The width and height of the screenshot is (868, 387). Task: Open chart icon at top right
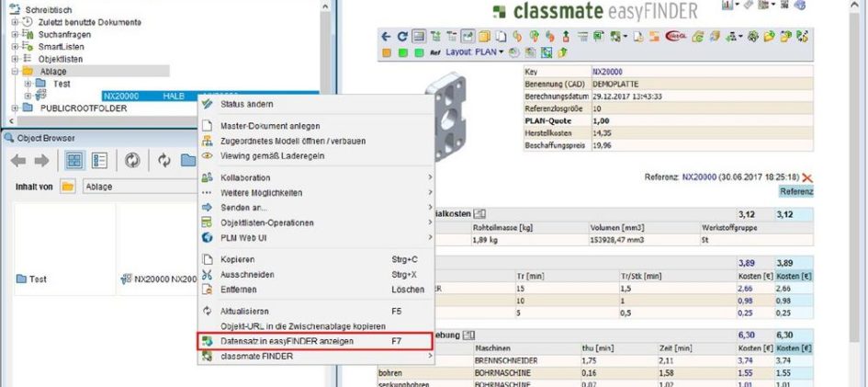(727, 5)
